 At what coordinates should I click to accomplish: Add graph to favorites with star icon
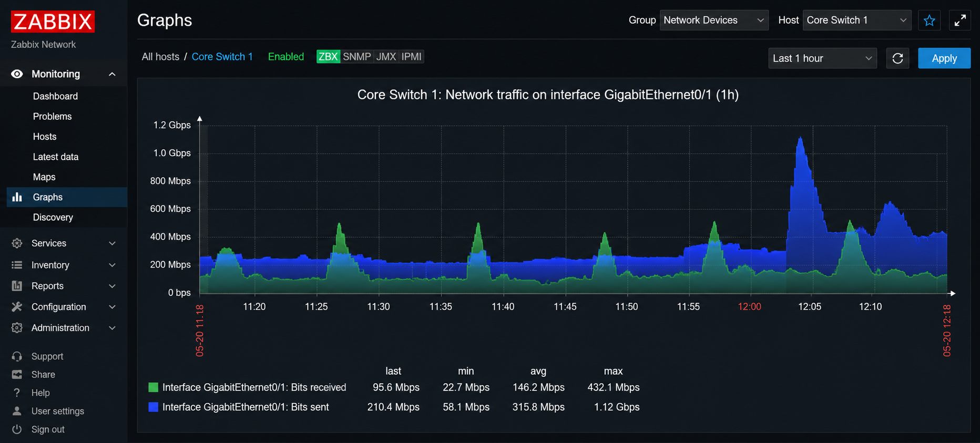click(930, 20)
